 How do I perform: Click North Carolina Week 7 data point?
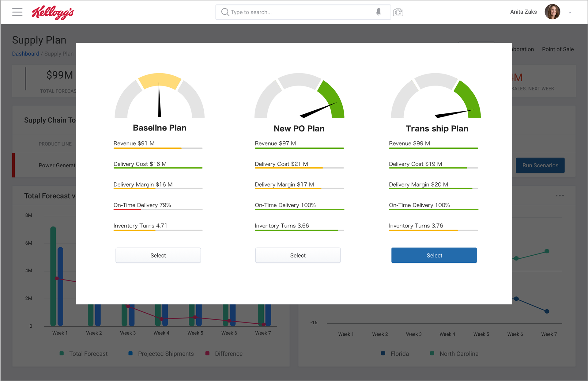(x=547, y=251)
